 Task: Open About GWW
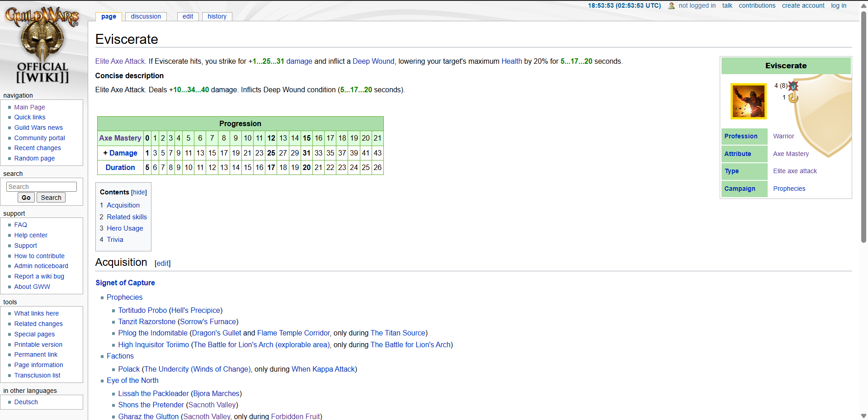32,287
